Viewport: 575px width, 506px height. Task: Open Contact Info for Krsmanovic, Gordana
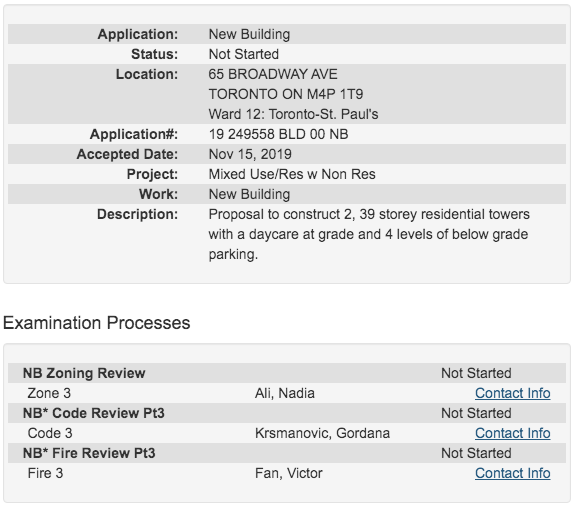(512, 433)
